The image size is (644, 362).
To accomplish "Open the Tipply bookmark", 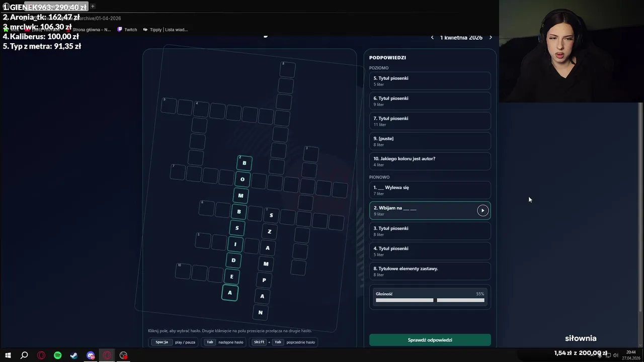I will (165, 30).
